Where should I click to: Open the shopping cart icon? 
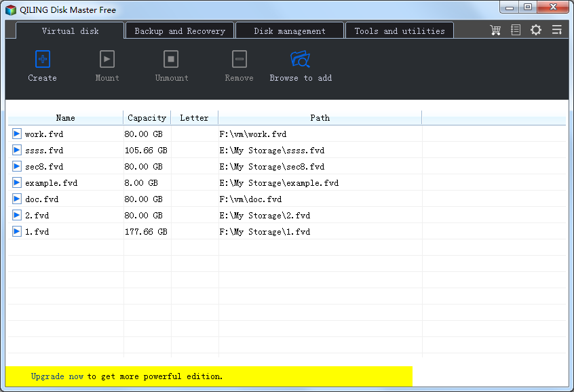[496, 30]
